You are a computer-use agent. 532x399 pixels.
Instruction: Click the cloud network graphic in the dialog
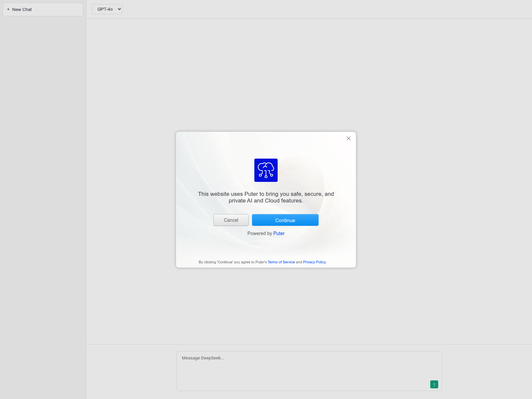(266, 170)
